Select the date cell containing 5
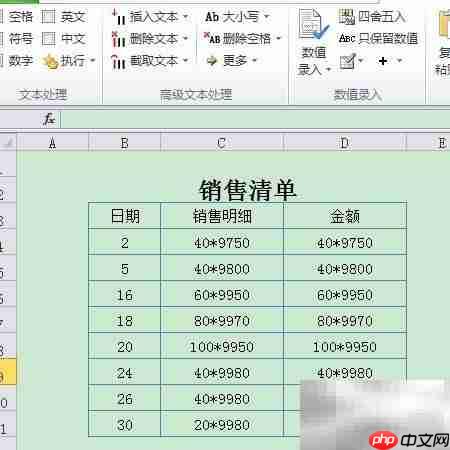 (124, 268)
